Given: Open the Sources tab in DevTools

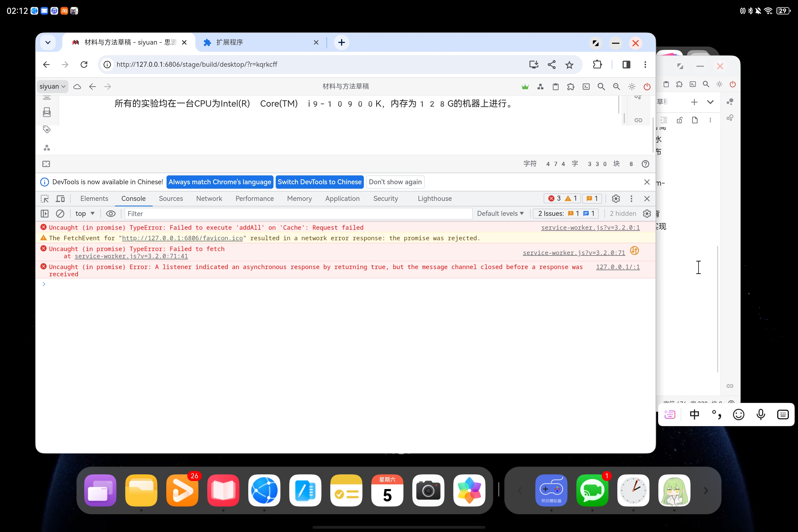Looking at the screenshot, I should coord(171,198).
